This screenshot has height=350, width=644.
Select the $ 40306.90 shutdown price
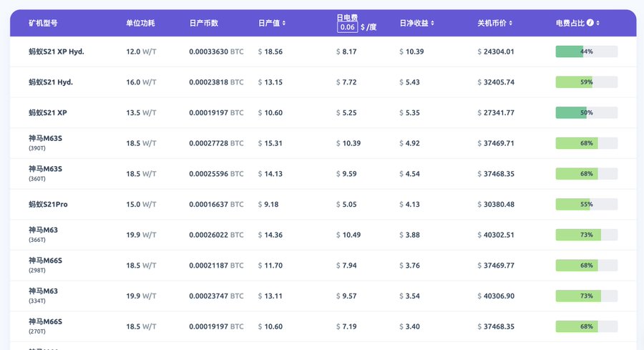[496, 296]
